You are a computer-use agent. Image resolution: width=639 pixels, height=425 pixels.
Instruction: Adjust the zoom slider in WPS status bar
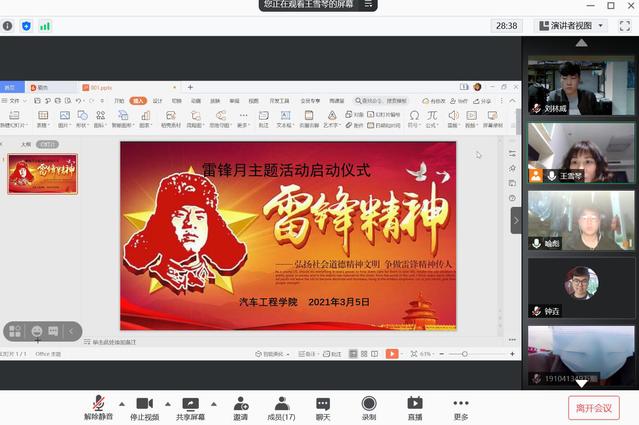click(x=464, y=354)
